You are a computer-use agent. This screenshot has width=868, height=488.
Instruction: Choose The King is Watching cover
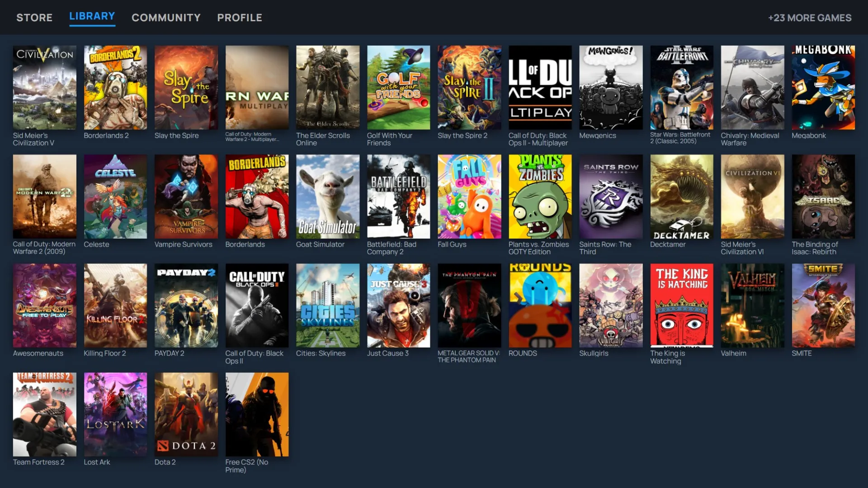point(682,305)
